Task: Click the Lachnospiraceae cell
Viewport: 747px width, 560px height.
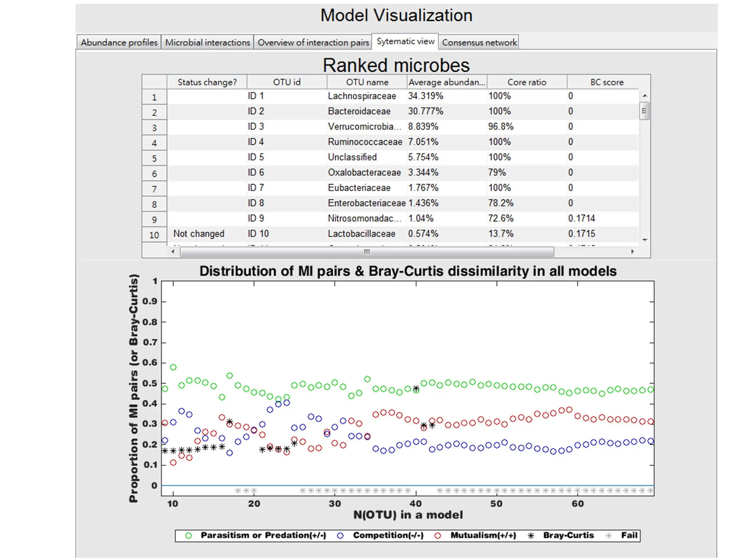Action: tap(367, 96)
